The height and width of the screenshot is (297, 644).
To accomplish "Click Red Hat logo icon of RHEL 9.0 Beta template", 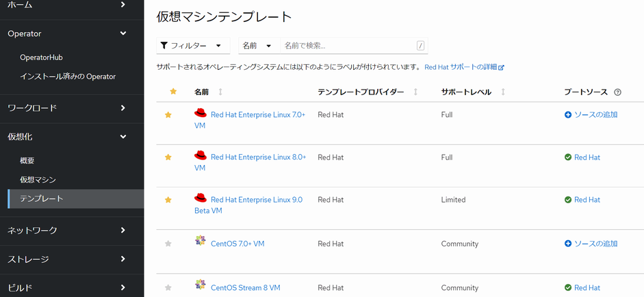I will point(201,198).
